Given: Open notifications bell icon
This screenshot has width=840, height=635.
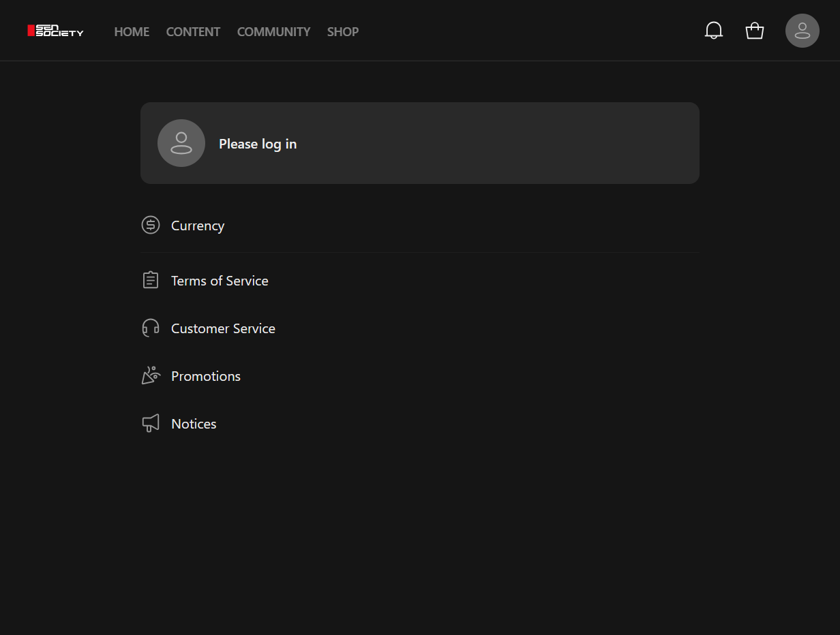Looking at the screenshot, I should pos(714,31).
